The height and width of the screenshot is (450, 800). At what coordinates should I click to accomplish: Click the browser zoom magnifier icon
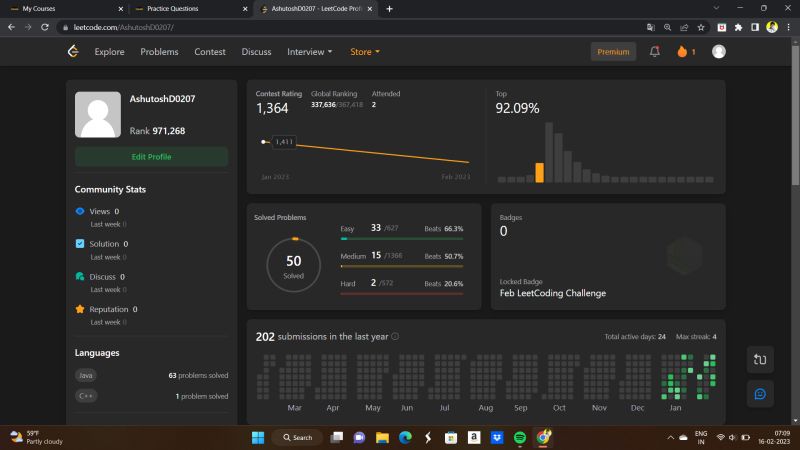(x=667, y=28)
